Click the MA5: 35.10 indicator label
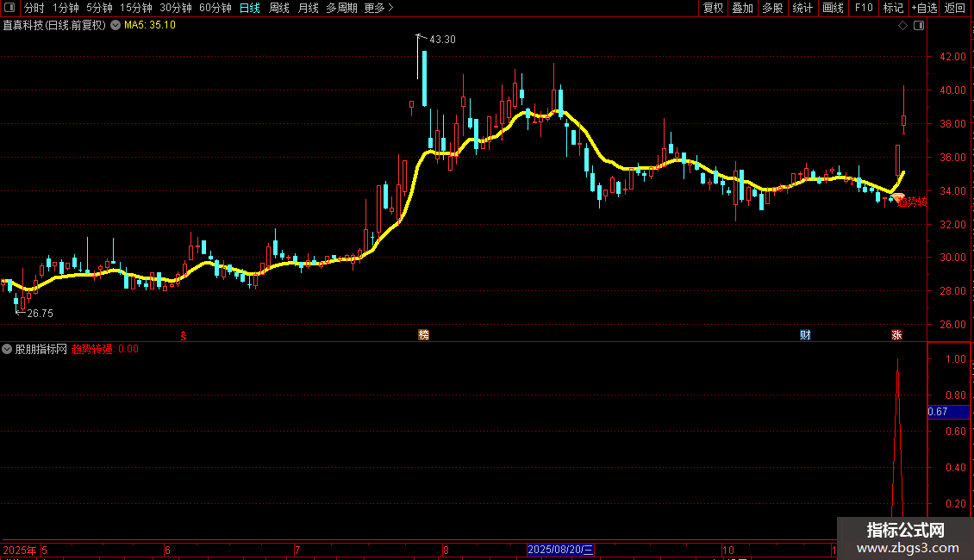This screenshot has height=560, width=974. (x=150, y=25)
